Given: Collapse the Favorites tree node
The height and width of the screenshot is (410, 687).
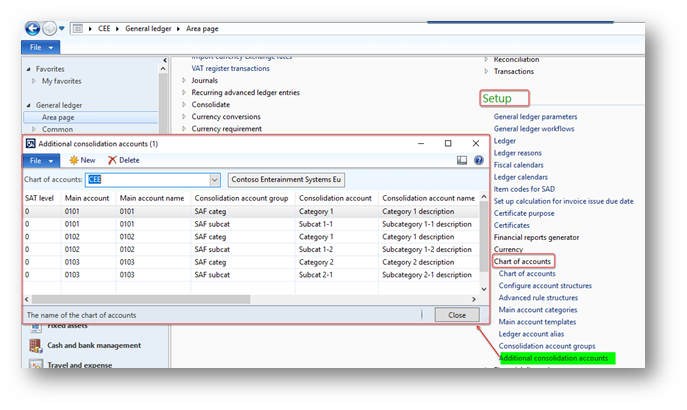Looking at the screenshot, I should (x=28, y=69).
